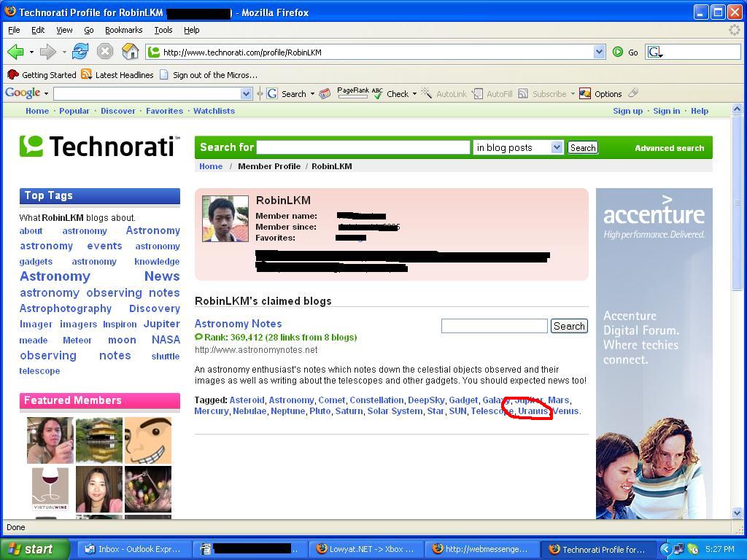This screenshot has width=747, height=560.
Task: Click the spell Check button
Action: pyautogui.click(x=390, y=94)
